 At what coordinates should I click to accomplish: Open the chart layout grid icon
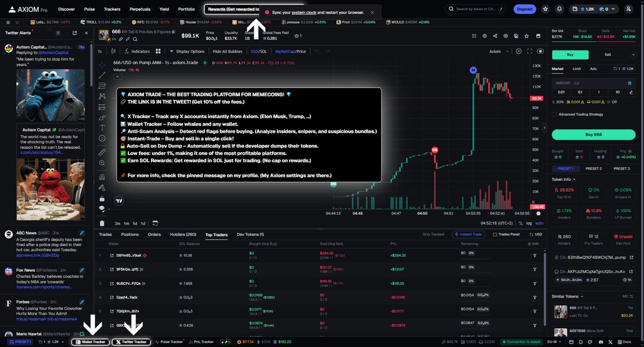(x=158, y=52)
